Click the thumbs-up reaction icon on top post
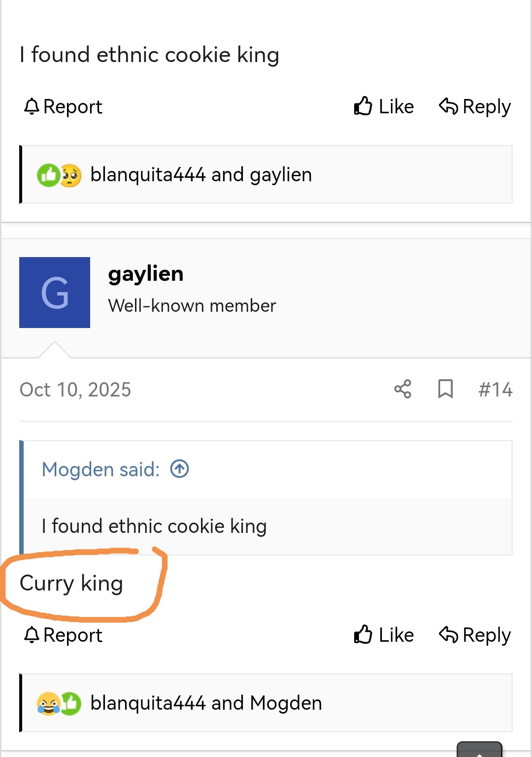532x757 pixels. (48, 175)
